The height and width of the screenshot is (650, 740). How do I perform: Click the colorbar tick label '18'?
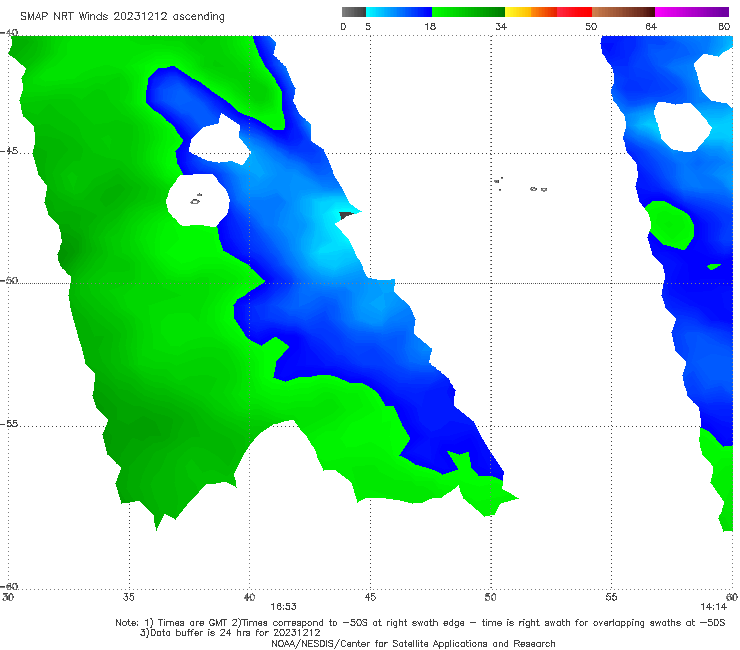coord(430,26)
